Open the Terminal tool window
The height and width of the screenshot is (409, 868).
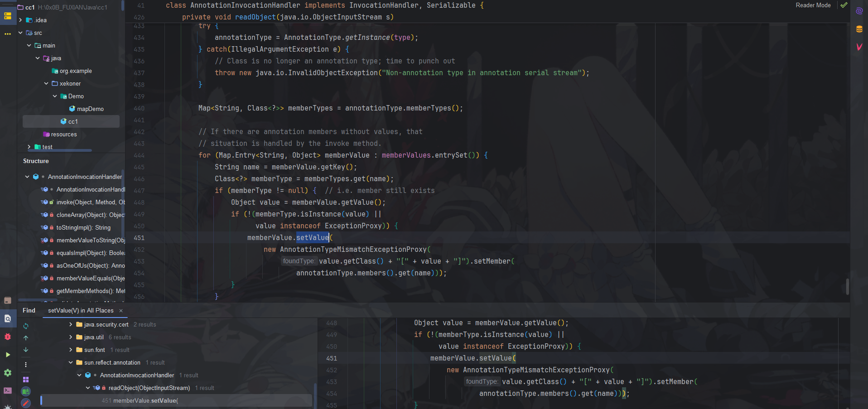[8, 390]
